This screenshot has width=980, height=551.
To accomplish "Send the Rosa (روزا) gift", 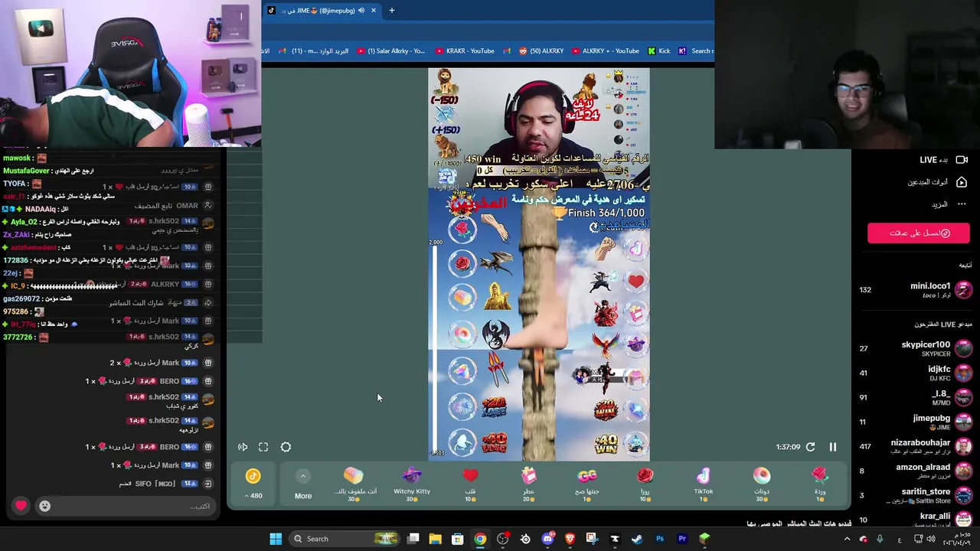I will click(x=645, y=484).
